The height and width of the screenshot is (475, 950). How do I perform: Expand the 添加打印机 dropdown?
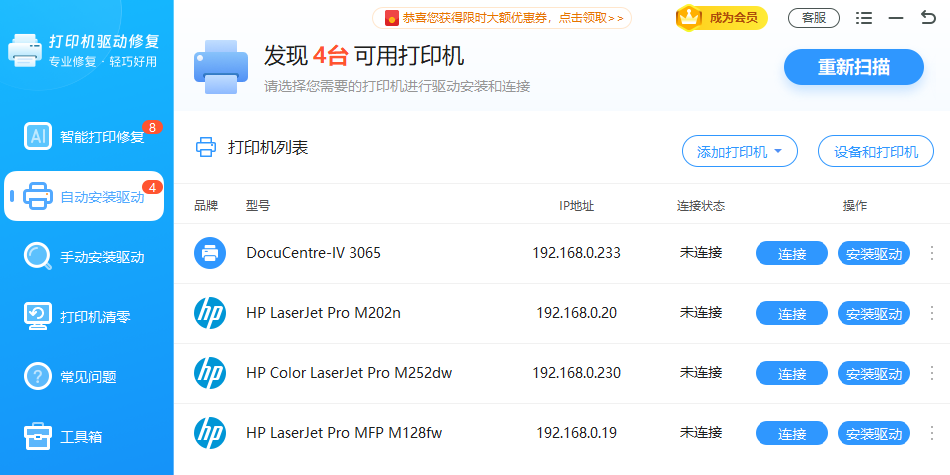(x=739, y=152)
